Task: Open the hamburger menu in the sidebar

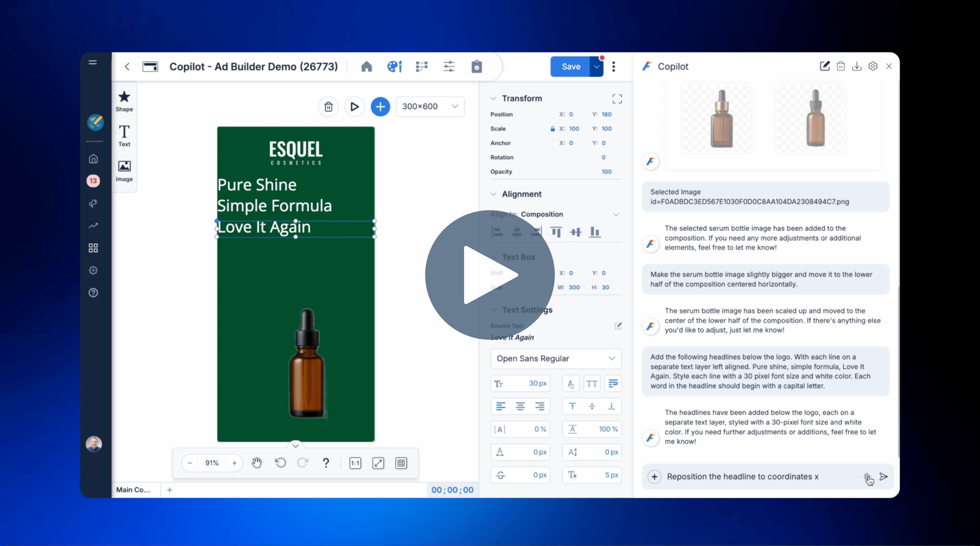Action: tap(93, 62)
